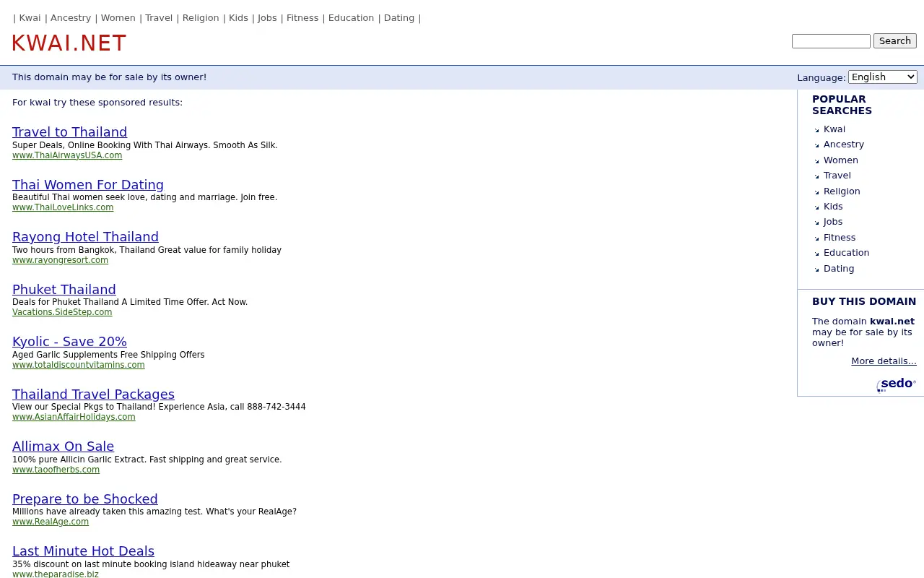Visit www.AsianAffairHolidays.com URL link
This screenshot has height=578, width=924.
74,417
